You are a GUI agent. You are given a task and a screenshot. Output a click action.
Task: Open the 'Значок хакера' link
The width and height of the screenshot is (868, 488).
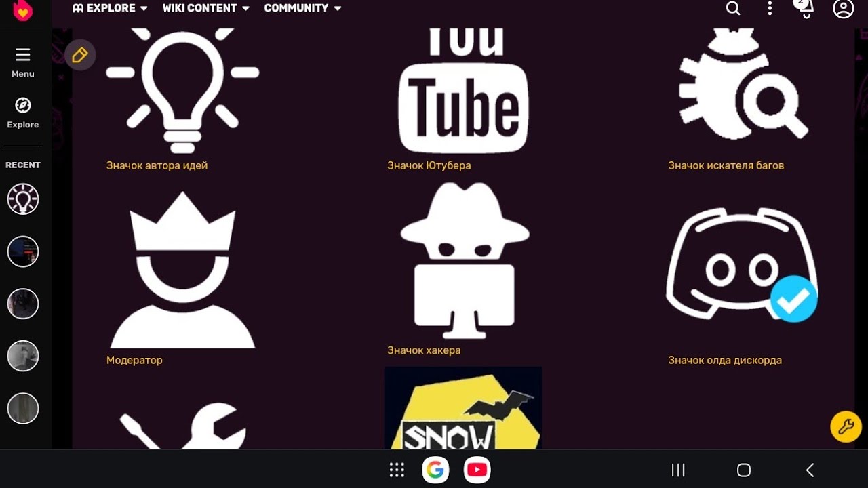coord(424,350)
